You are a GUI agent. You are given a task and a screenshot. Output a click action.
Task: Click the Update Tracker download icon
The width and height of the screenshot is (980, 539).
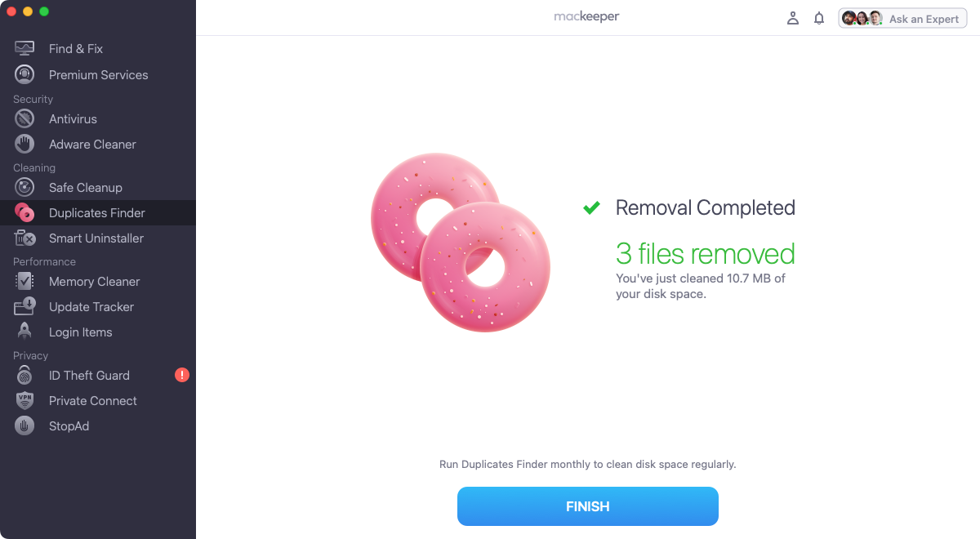click(x=24, y=306)
